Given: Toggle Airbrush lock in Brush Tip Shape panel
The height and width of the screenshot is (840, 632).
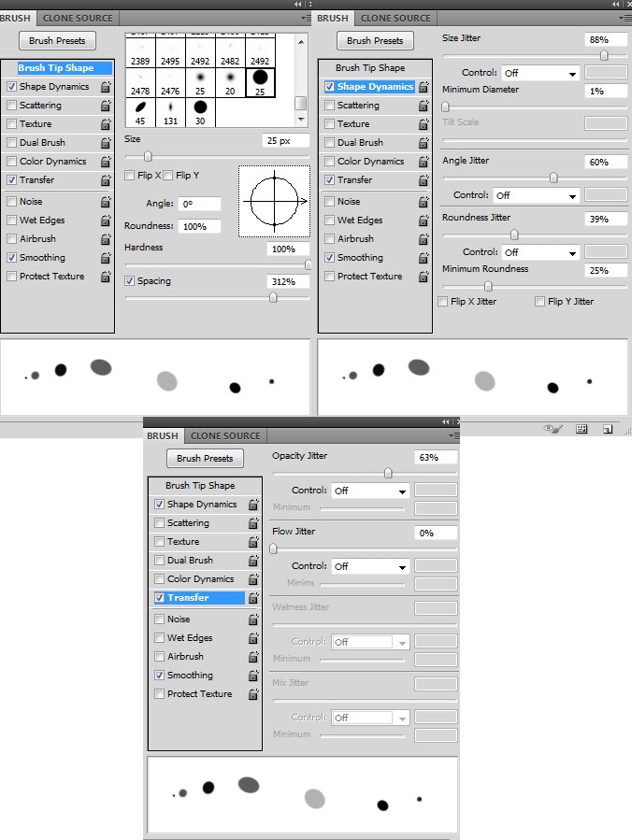Looking at the screenshot, I should click(106, 239).
